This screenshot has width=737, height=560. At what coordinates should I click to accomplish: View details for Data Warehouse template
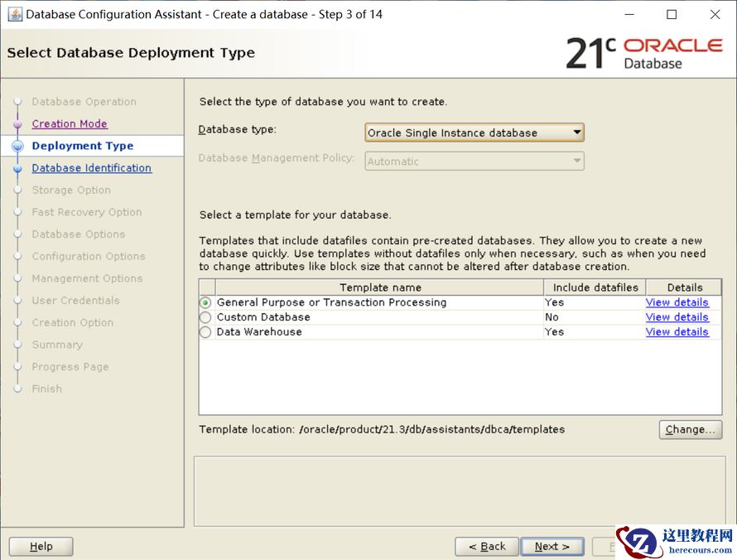click(677, 332)
